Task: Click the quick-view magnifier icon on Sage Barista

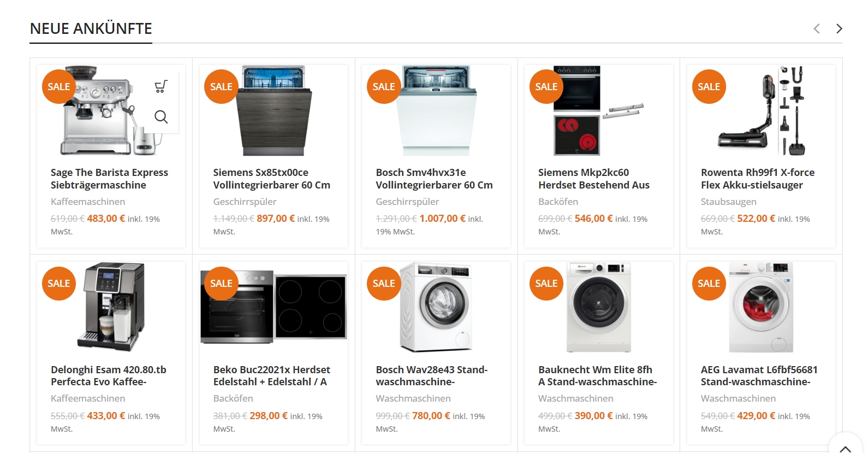Action: pyautogui.click(x=161, y=116)
